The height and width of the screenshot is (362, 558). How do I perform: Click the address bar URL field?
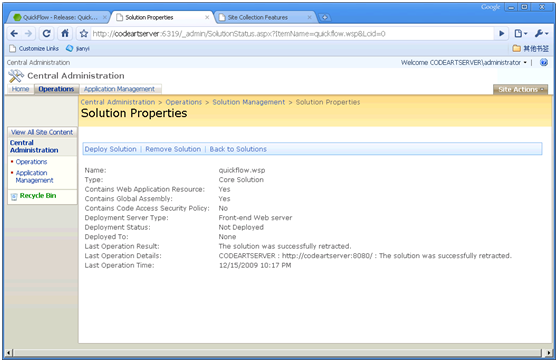292,34
